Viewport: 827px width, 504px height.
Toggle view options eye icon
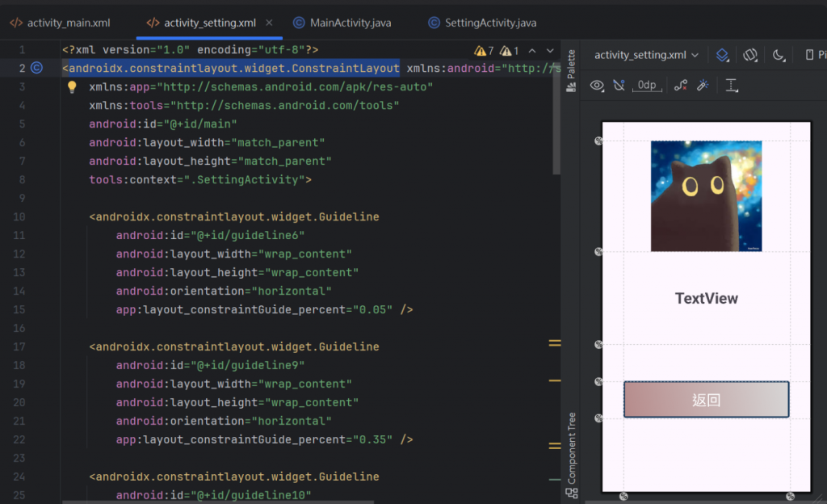[x=597, y=86]
